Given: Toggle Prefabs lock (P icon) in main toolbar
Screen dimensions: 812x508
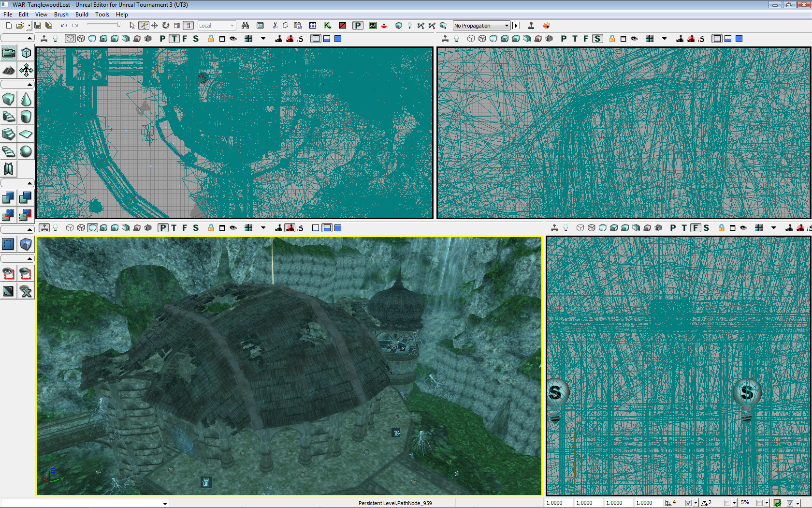Looking at the screenshot, I should click(x=358, y=26).
